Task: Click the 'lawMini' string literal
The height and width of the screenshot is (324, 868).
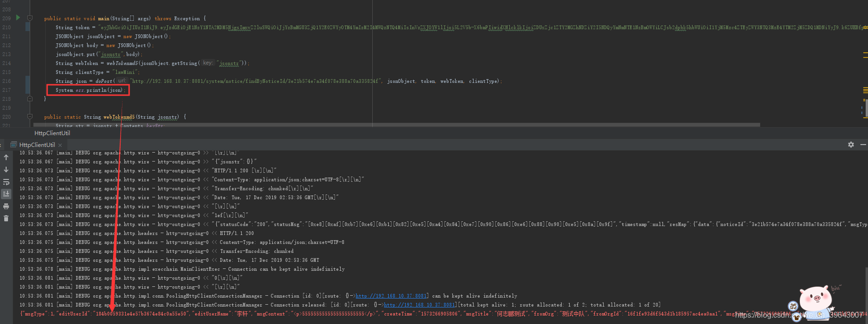Action: 126,72
